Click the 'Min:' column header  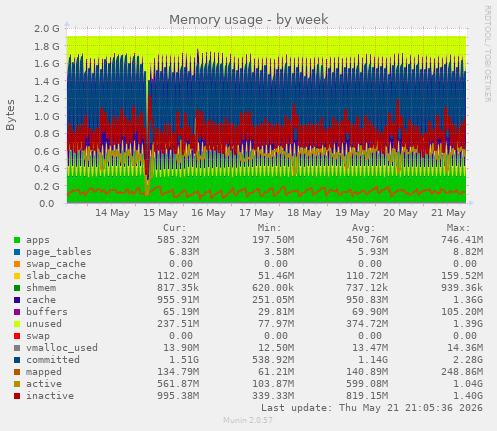pyautogui.click(x=269, y=228)
